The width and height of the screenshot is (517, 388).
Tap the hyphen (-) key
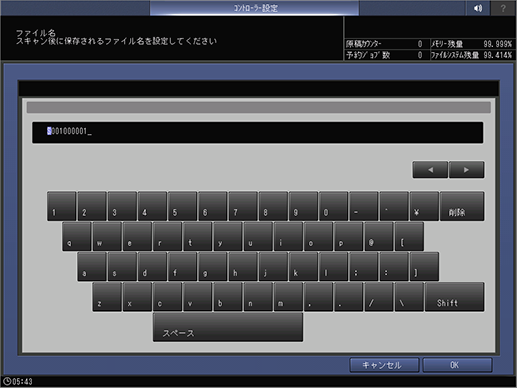[x=364, y=206]
